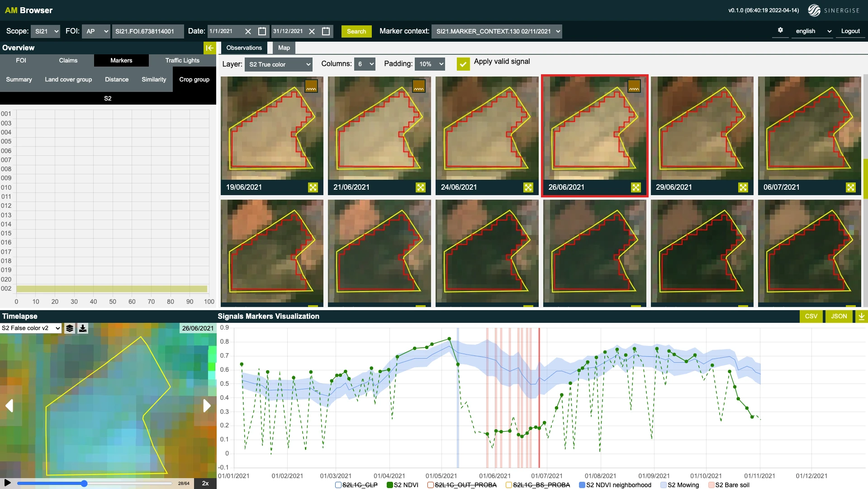Click the Search button

356,31
